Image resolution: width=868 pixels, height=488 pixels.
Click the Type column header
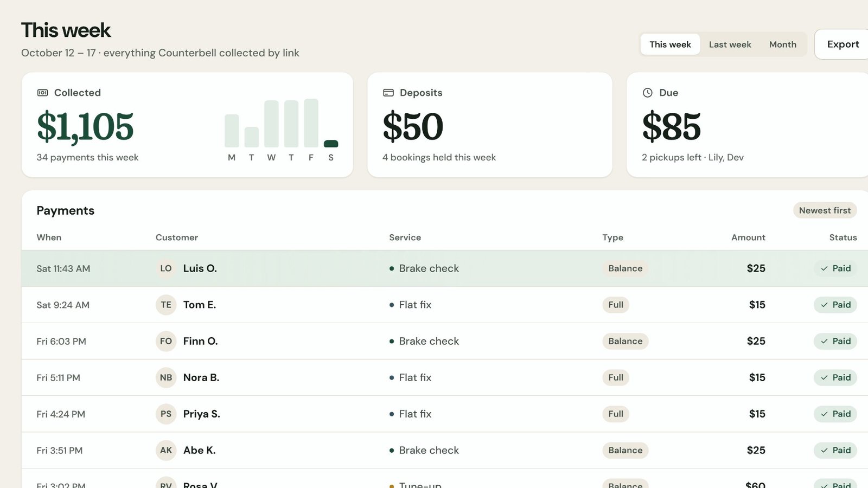pos(612,237)
